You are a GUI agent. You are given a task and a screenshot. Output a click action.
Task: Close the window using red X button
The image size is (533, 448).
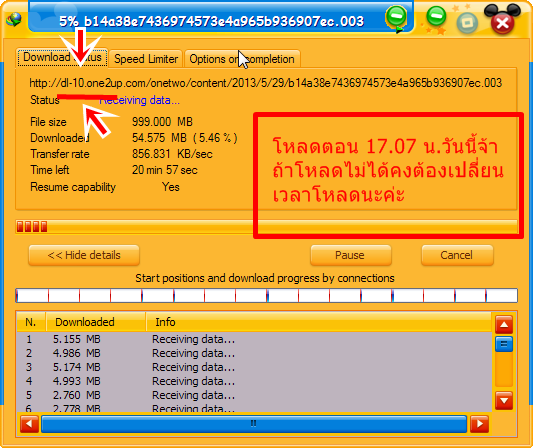[x=502, y=23]
